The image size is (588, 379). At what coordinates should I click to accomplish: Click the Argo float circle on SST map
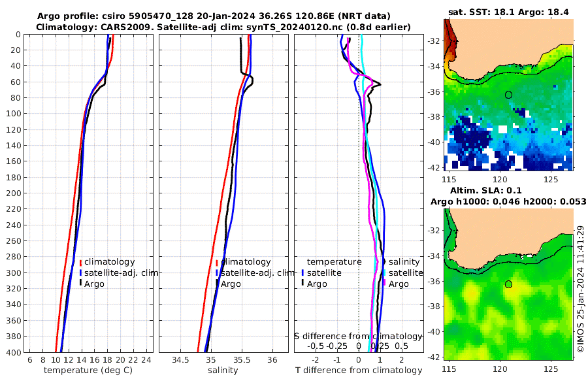(x=509, y=95)
